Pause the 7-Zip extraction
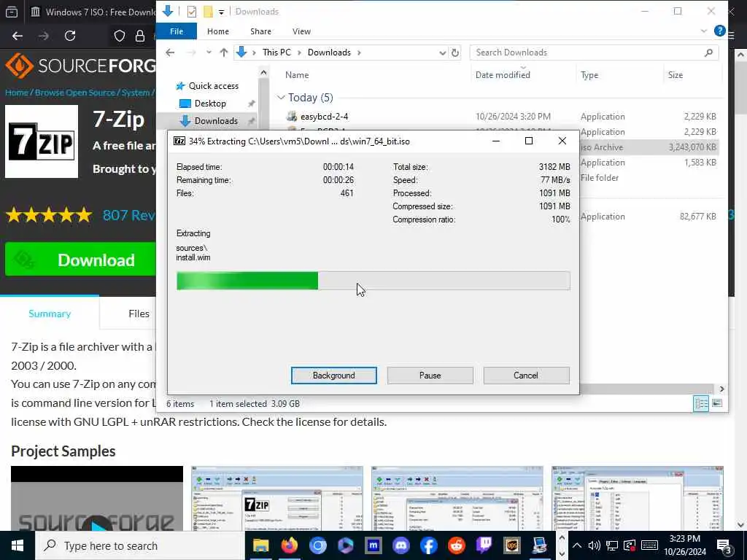This screenshot has height=560, width=747. click(x=430, y=376)
